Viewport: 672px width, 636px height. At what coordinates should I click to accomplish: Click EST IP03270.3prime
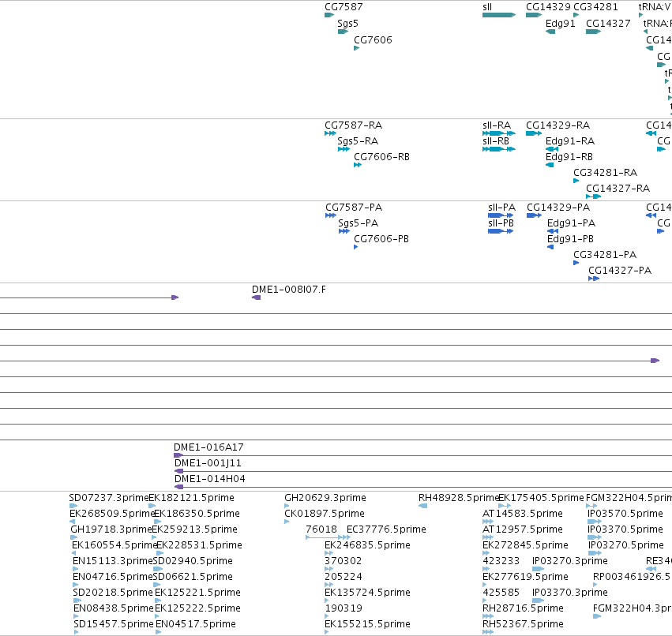(570, 562)
